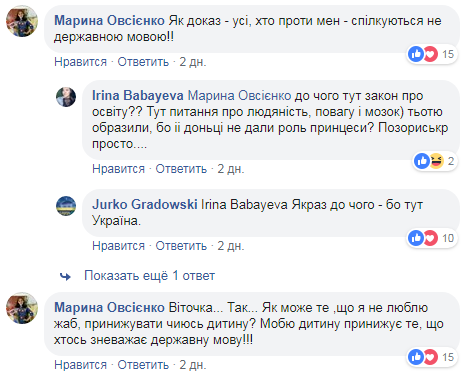The width and height of the screenshot is (469, 377).
Task: Like Jurko Gradowski's reply with Нравится
Action: [118, 246]
